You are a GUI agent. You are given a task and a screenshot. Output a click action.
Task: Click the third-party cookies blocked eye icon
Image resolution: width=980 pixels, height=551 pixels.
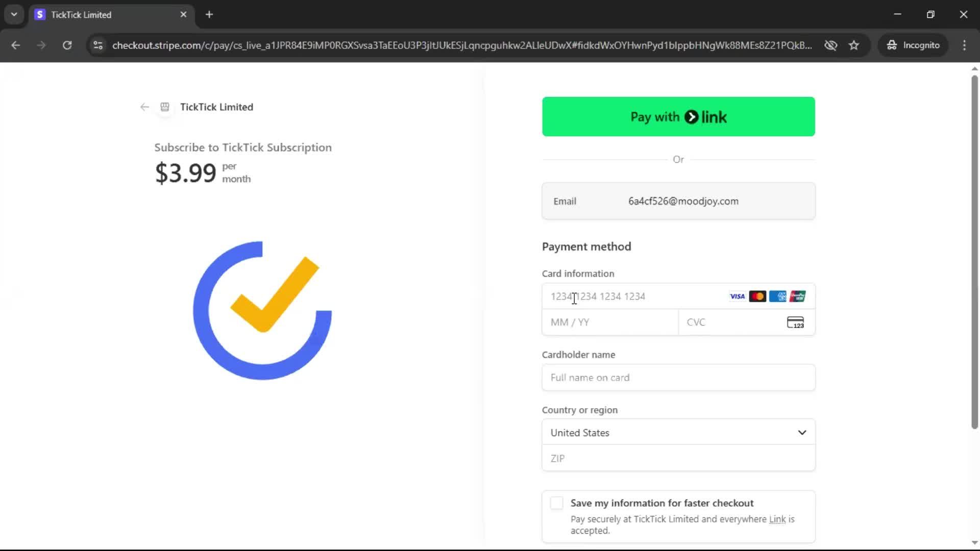[x=830, y=45]
